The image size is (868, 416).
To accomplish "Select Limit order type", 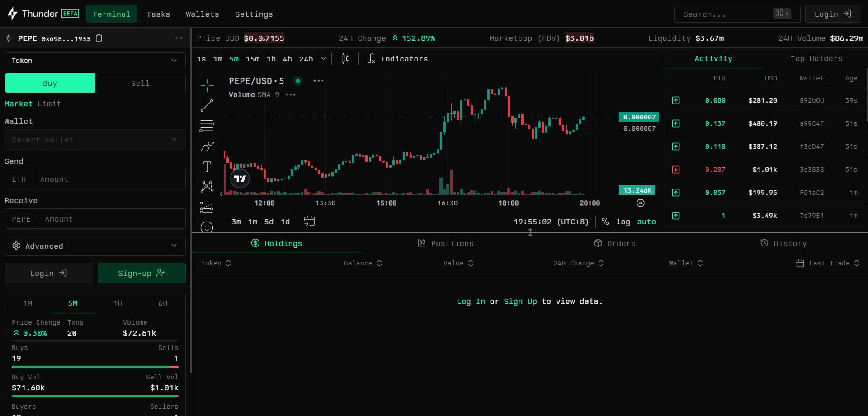I will tap(49, 104).
